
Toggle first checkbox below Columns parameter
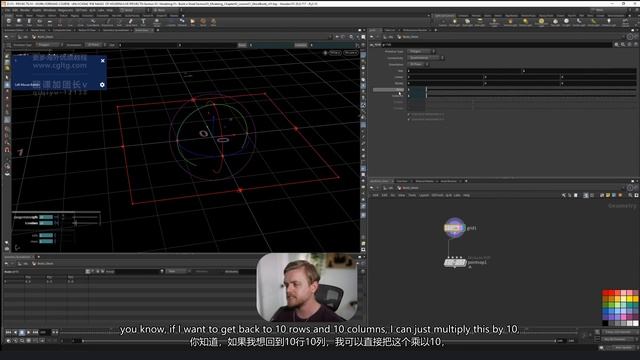[x=409, y=114]
